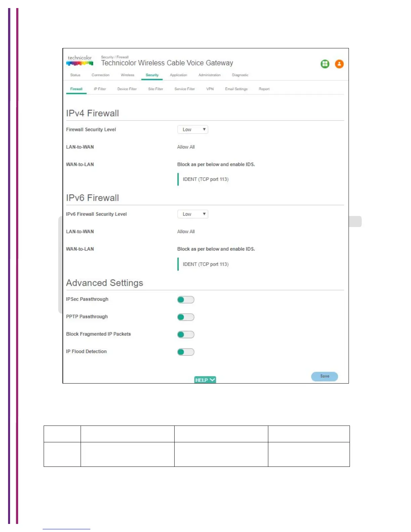Click the Technicolor logo
411x532 pixels.
click(x=80, y=60)
